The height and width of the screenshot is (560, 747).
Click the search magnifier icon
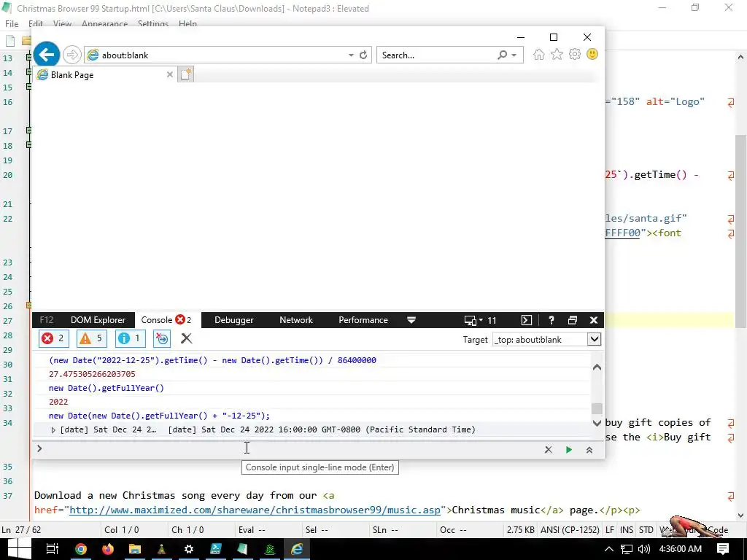(x=502, y=55)
